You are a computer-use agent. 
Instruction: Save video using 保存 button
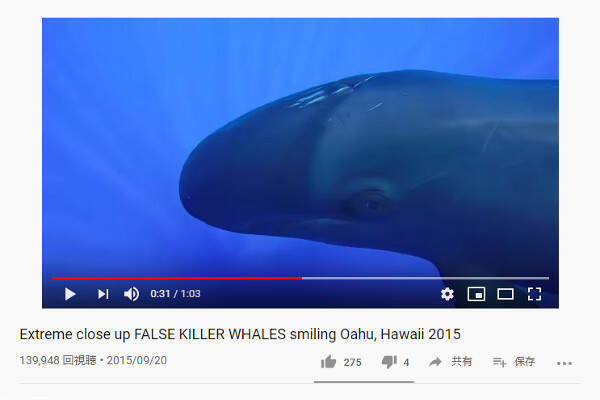click(525, 361)
